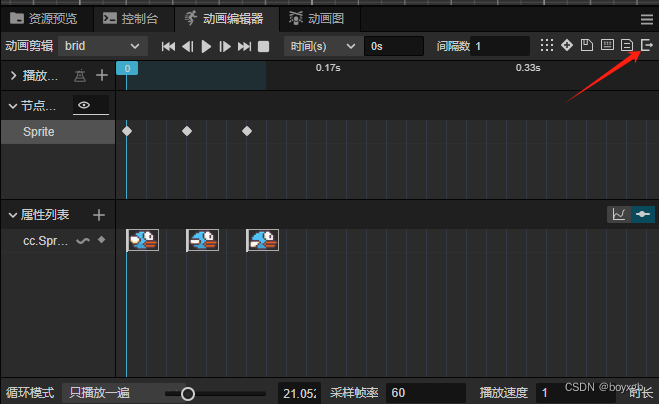Jump to the last frame
Screen dimensions: 659x404
[x=245, y=46]
